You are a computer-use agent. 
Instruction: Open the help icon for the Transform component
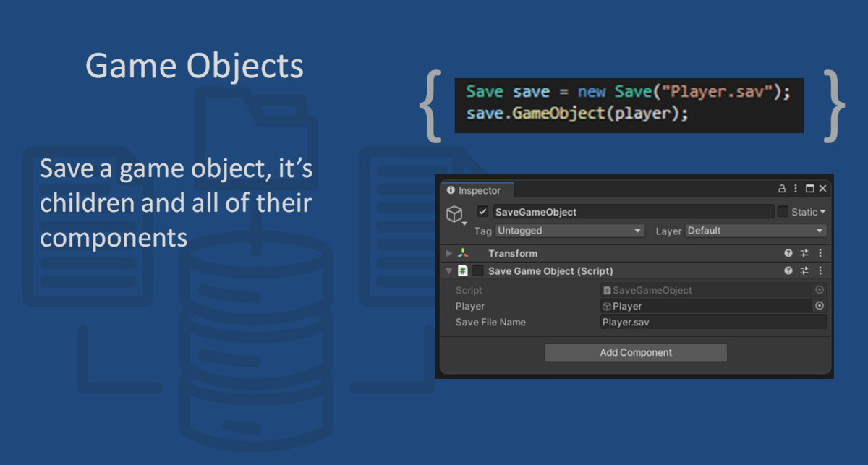[x=789, y=253]
